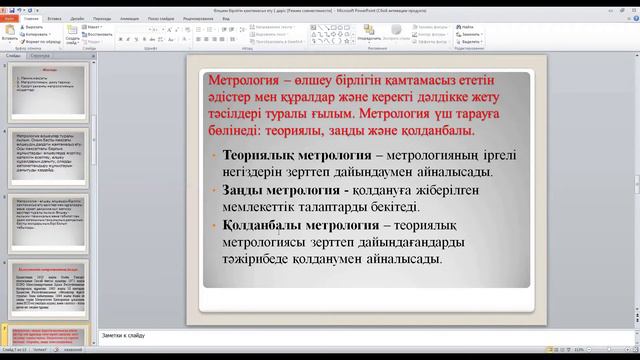Open Макет layout dropdown
Screen dimensions: 640x360
(x=92, y=27)
